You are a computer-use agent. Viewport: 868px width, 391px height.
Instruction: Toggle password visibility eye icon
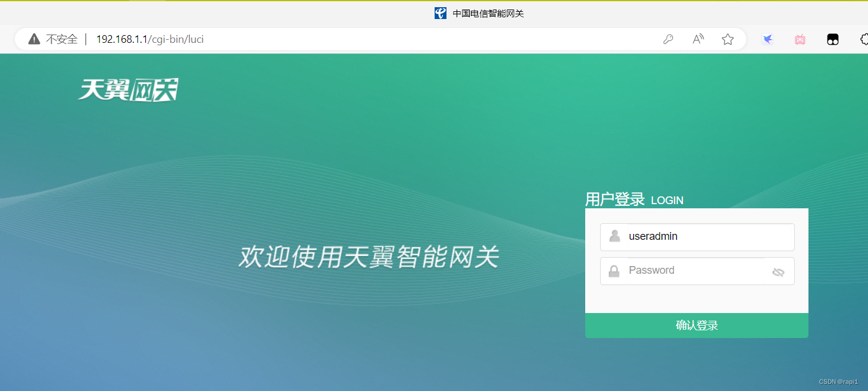tap(778, 272)
